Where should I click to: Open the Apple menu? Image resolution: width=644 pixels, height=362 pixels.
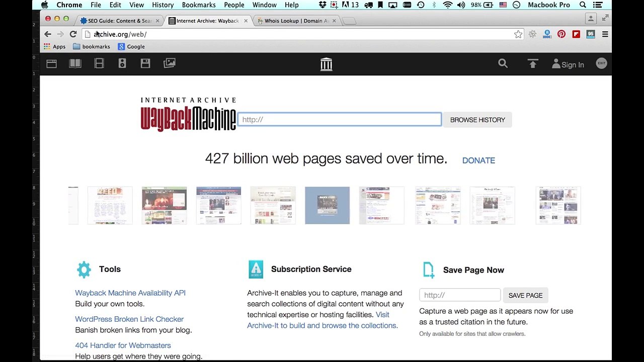[x=44, y=5]
